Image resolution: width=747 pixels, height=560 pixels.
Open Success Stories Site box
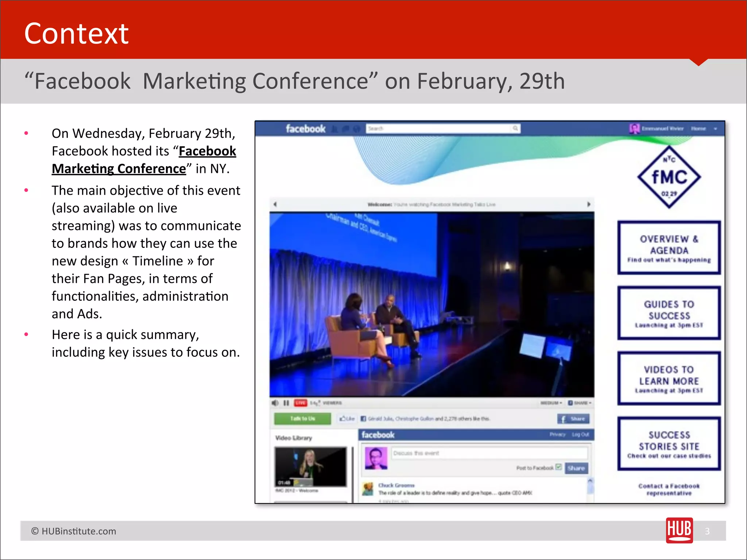tap(669, 443)
